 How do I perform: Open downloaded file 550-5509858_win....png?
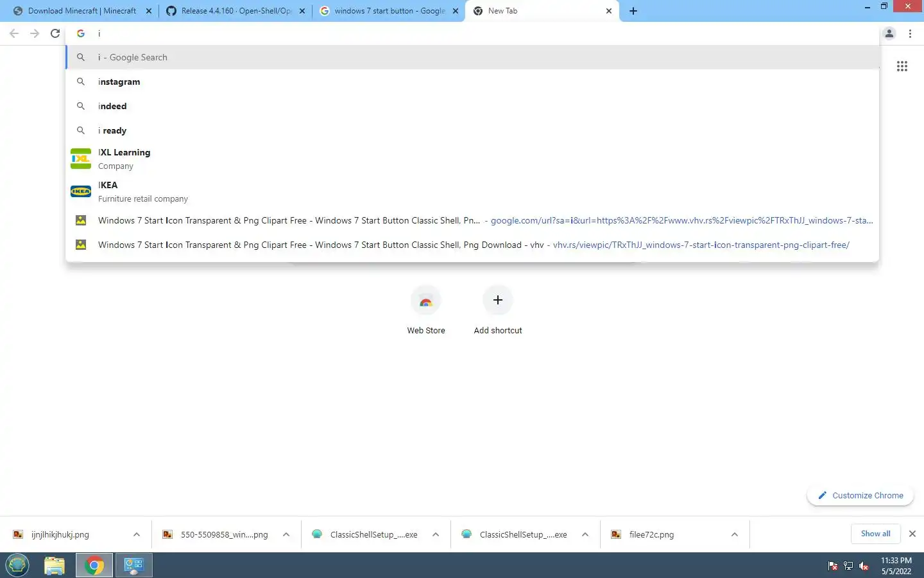pos(224,534)
